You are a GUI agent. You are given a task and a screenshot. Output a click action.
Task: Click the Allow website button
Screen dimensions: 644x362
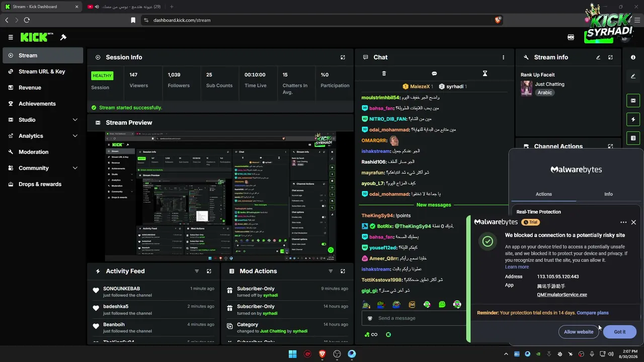point(579,332)
